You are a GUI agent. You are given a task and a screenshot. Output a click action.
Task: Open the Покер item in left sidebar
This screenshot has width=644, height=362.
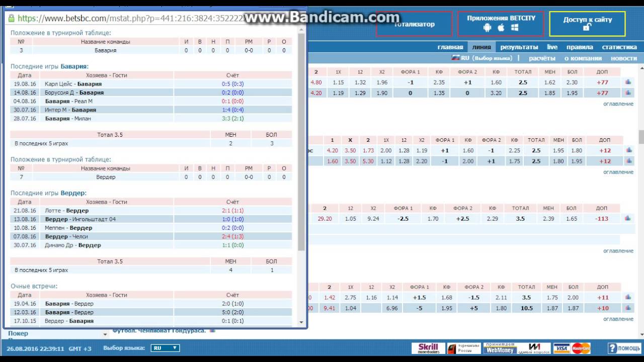pyautogui.click(x=18, y=333)
